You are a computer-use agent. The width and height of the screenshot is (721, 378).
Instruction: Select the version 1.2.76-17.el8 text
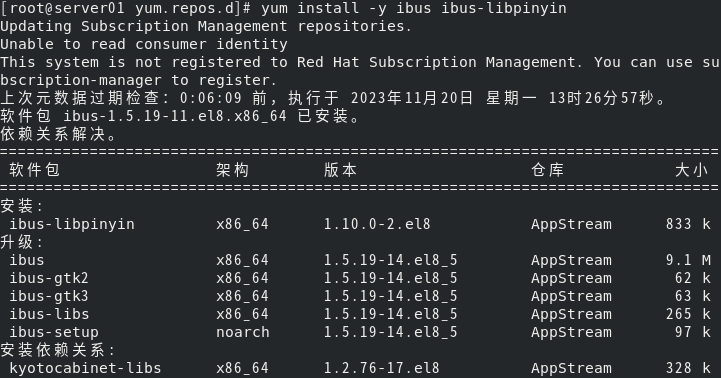382,368
